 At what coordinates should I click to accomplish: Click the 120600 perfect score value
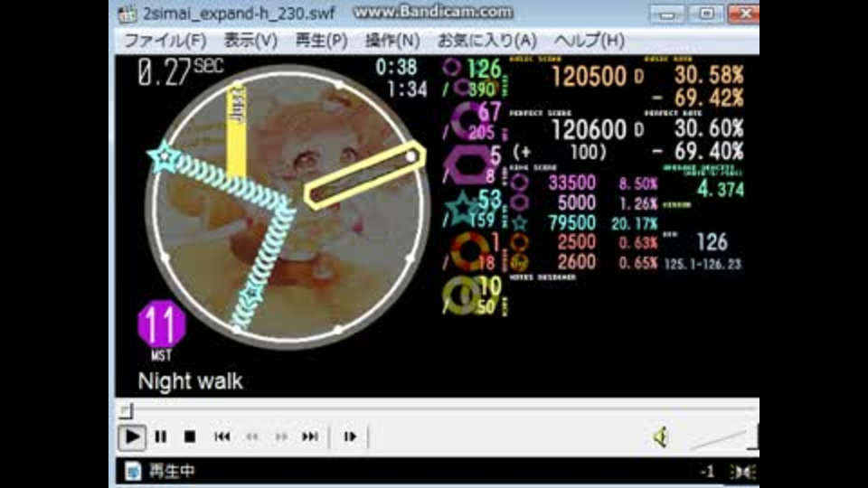(x=589, y=130)
